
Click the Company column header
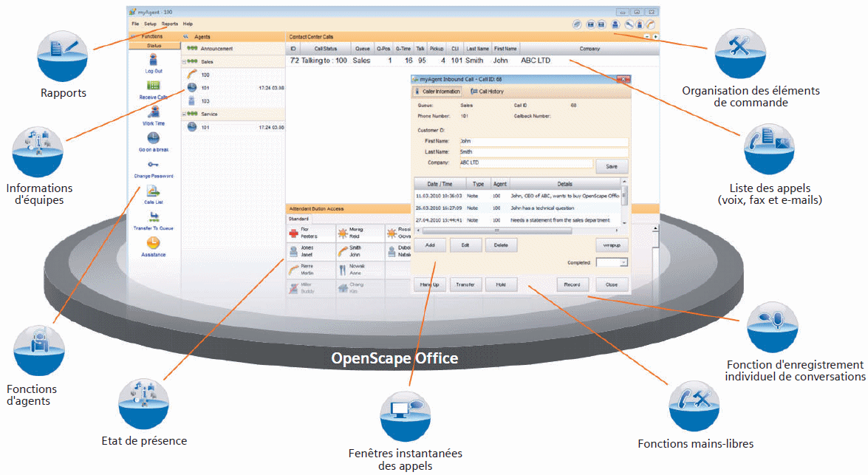(590, 49)
